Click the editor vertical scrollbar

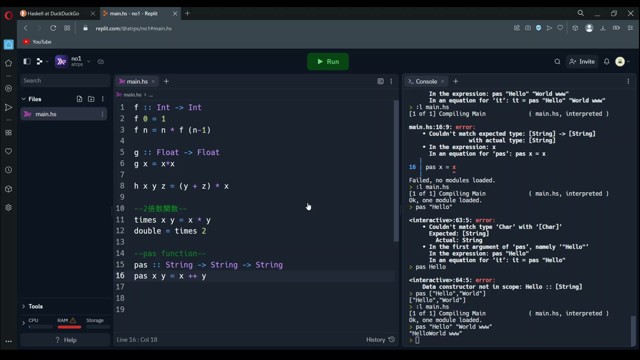pyautogui.click(x=396, y=171)
